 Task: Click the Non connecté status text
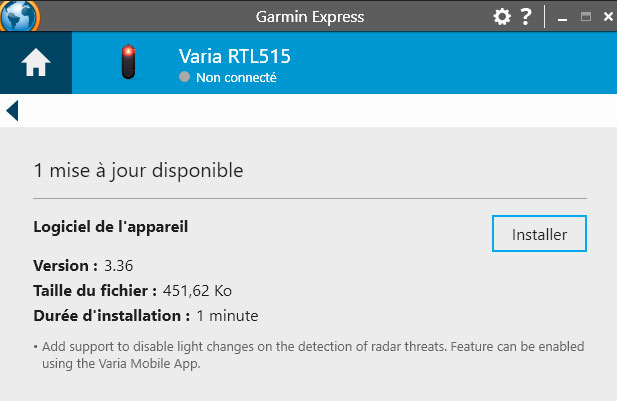[236, 78]
